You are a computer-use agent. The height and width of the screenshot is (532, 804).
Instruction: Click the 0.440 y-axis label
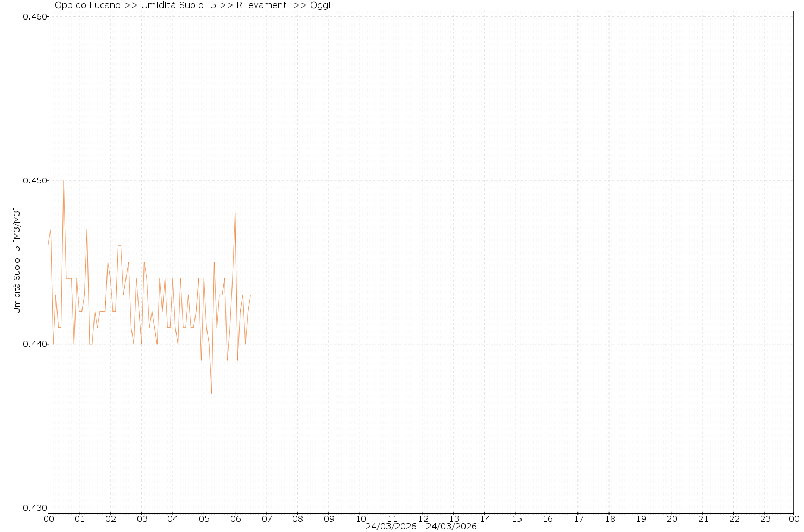coord(33,344)
